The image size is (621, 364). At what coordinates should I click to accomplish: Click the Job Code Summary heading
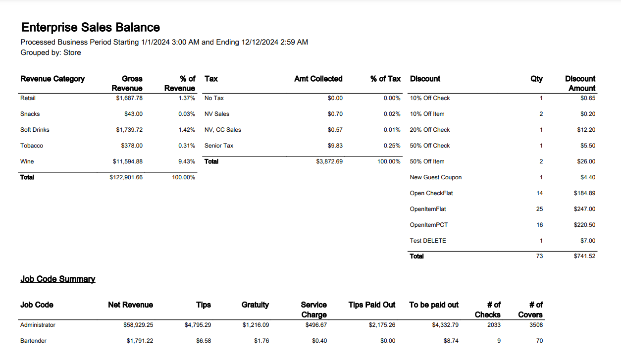click(58, 279)
